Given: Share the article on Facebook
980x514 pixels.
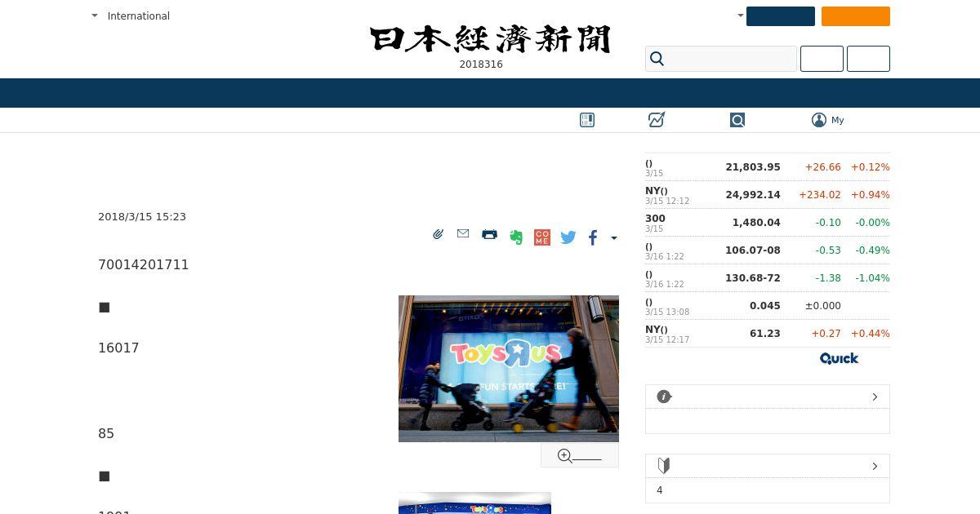Looking at the screenshot, I should coord(593,237).
